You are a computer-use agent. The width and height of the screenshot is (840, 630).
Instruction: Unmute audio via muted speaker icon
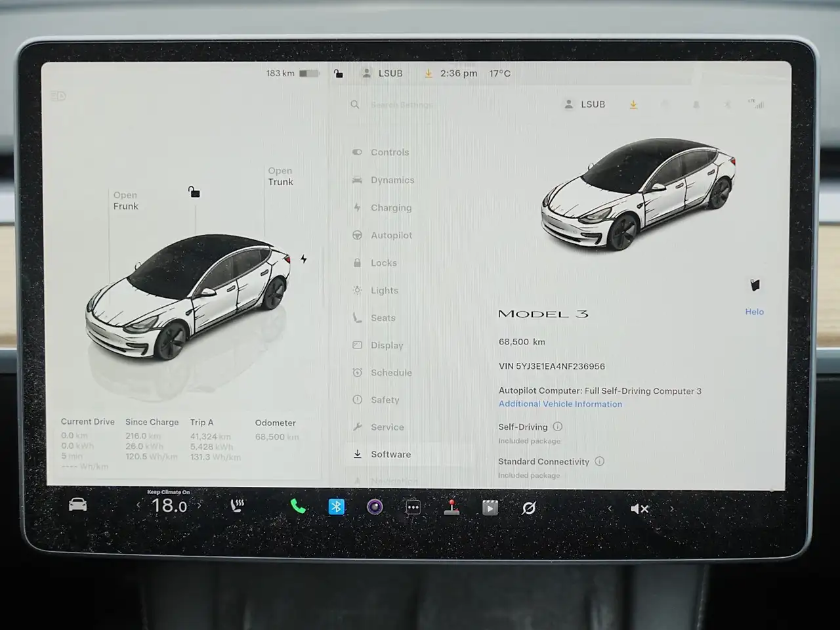pyautogui.click(x=639, y=509)
